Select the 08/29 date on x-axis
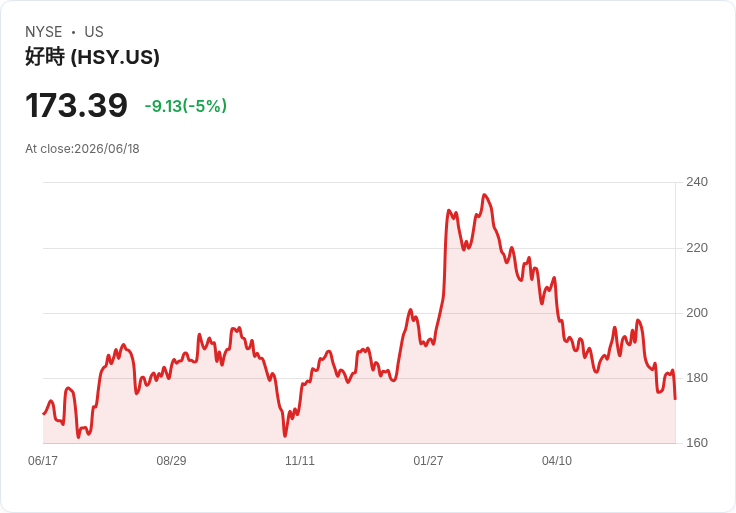736x513 pixels. [171, 460]
